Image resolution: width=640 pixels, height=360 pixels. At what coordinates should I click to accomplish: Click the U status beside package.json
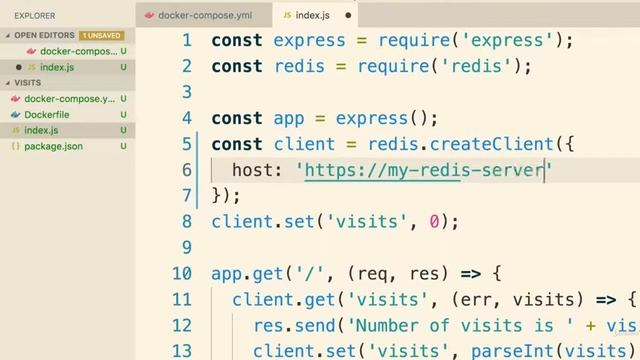(123, 146)
